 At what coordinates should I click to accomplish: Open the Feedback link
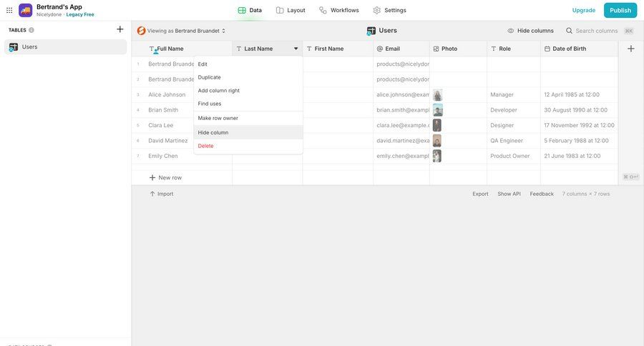[x=542, y=194]
